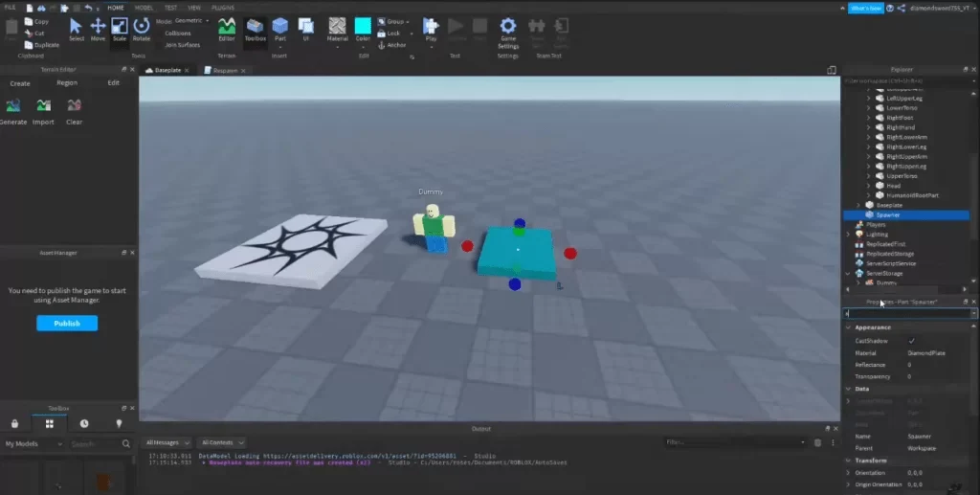Screen dimensions: 980x495
Task: Switch to the VIEW ribbon tab
Action: [x=194, y=8]
